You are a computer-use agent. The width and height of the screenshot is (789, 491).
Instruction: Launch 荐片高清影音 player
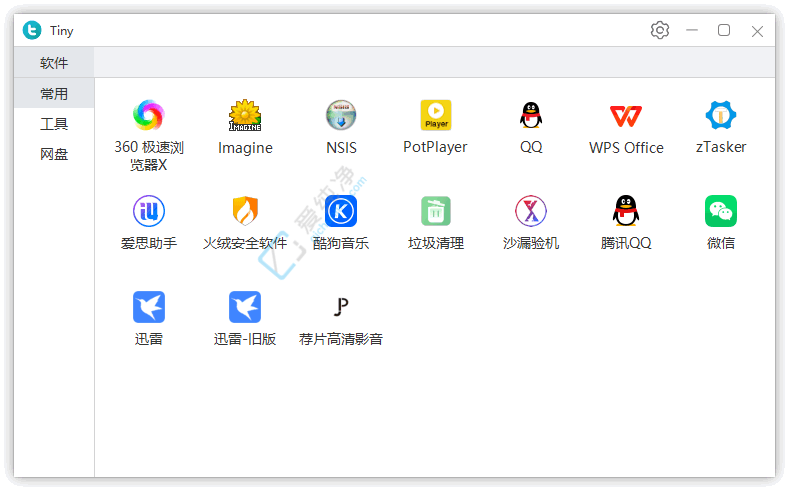[341, 307]
